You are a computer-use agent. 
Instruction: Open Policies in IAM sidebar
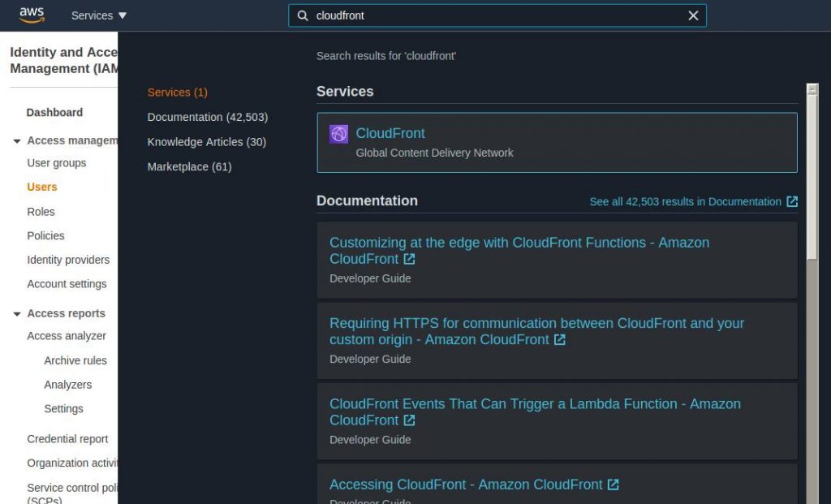point(45,236)
